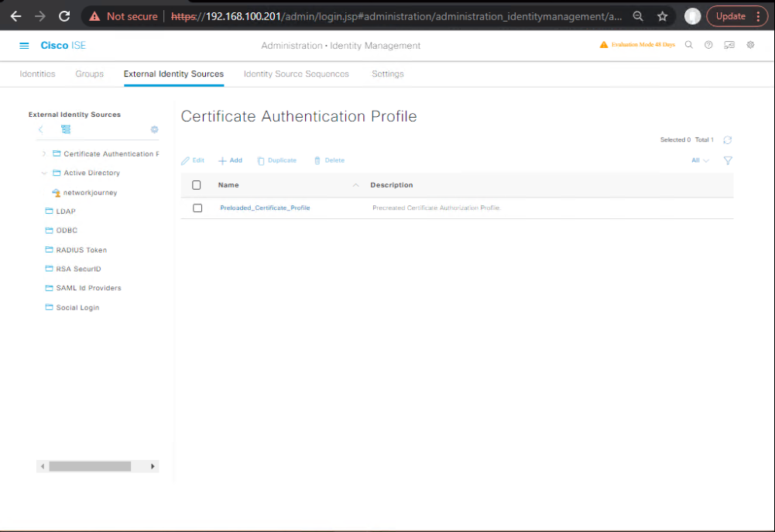The width and height of the screenshot is (775, 532).
Task: Click the sidebar tree view icon
Action: click(66, 129)
